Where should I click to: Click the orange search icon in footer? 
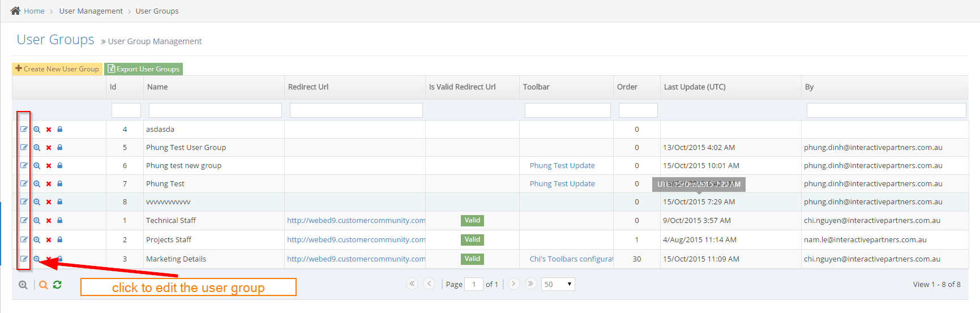(x=44, y=285)
